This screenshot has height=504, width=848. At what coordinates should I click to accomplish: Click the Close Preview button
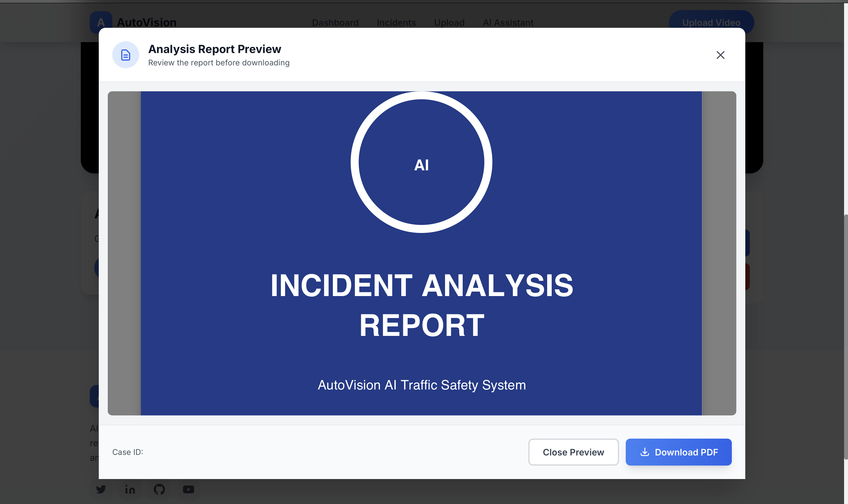pos(573,452)
